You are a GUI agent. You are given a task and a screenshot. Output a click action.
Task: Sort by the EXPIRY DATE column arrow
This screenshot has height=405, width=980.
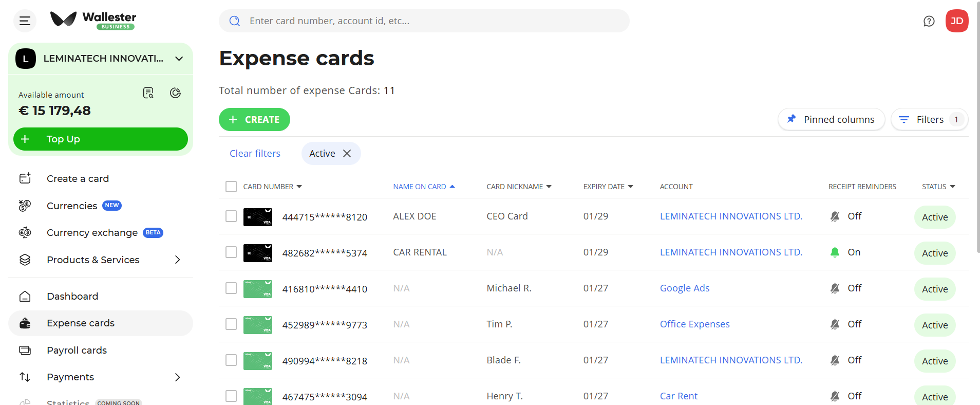(x=631, y=187)
